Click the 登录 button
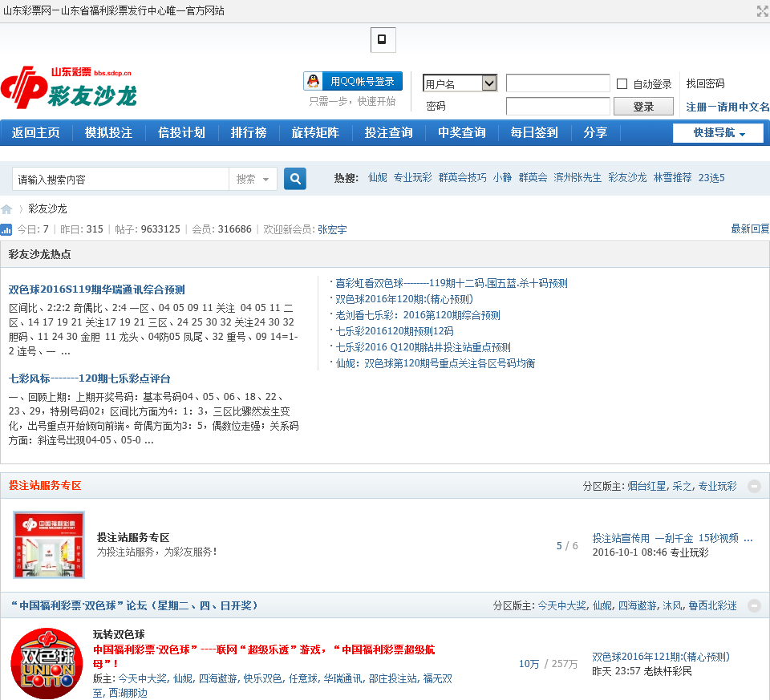The height and width of the screenshot is (700, 770). [x=643, y=107]
